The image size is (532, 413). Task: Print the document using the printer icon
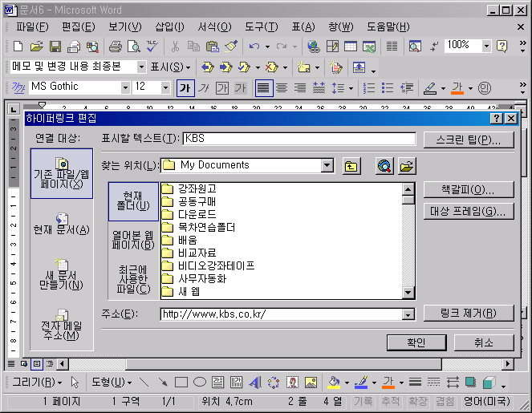coord(116,47)
